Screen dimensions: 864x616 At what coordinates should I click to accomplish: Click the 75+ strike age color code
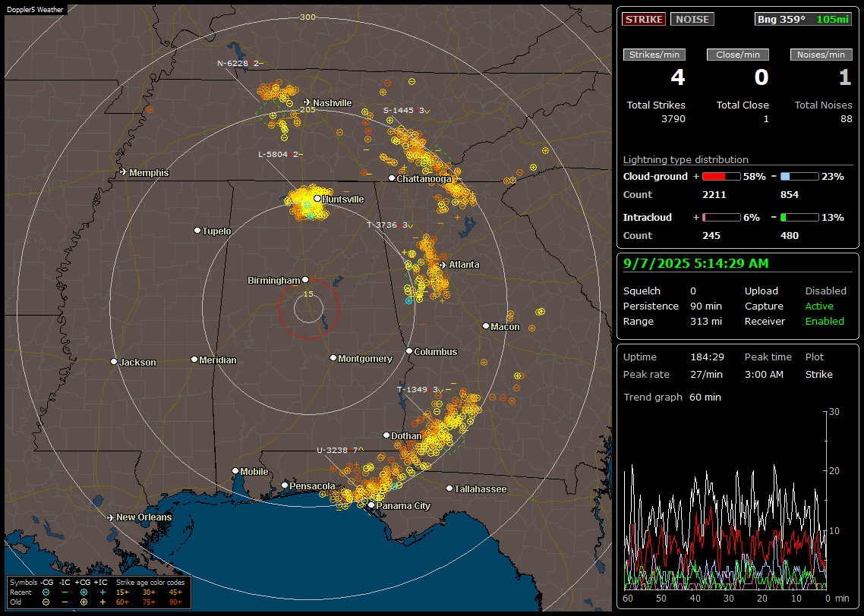(x=149, y=602)
